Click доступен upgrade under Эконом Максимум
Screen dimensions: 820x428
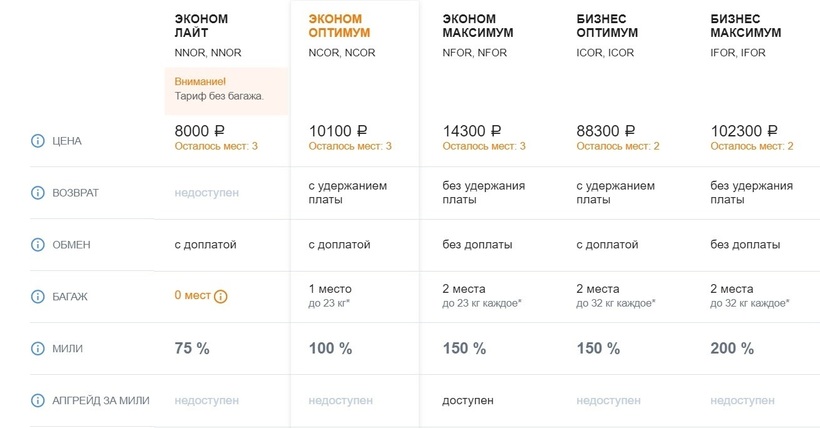[x=470, y=400]
